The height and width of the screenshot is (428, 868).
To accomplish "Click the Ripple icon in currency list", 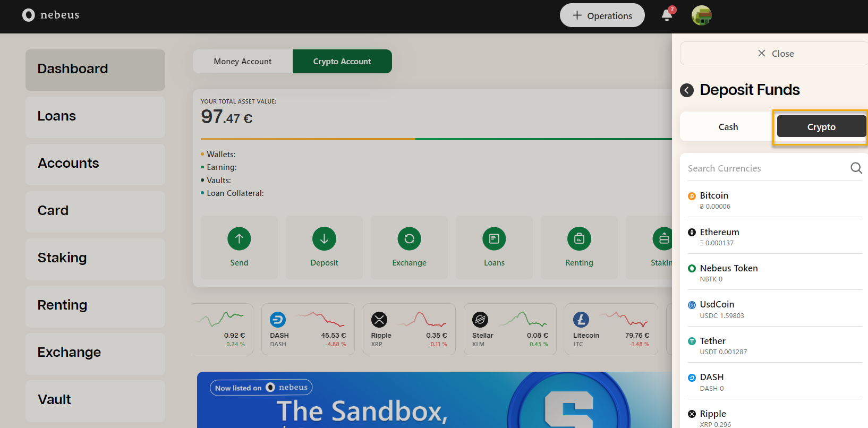I will 692,414.
